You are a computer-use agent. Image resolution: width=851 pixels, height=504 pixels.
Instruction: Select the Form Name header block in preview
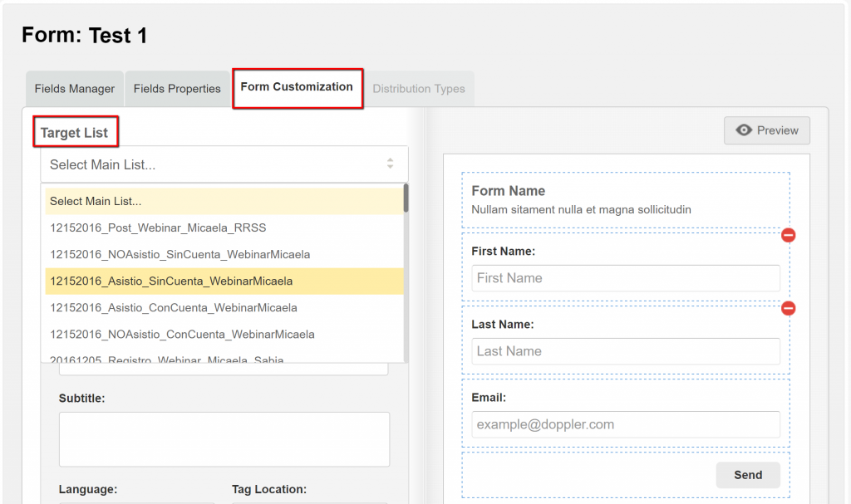click(x=625, y=200)
